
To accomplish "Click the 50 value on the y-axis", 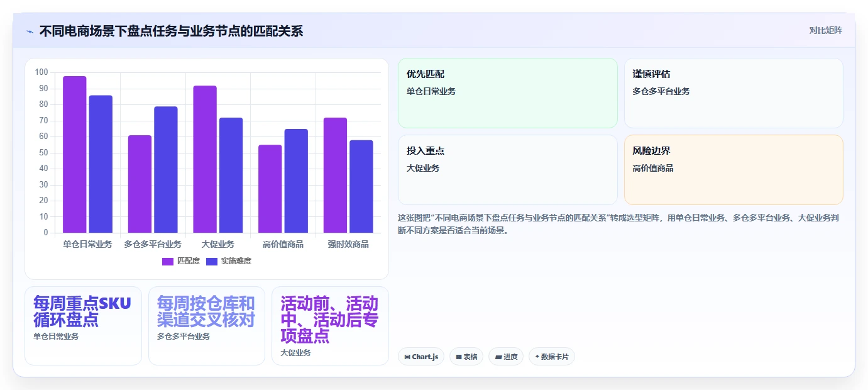I will pyautogui.click(x=43, y=152).
